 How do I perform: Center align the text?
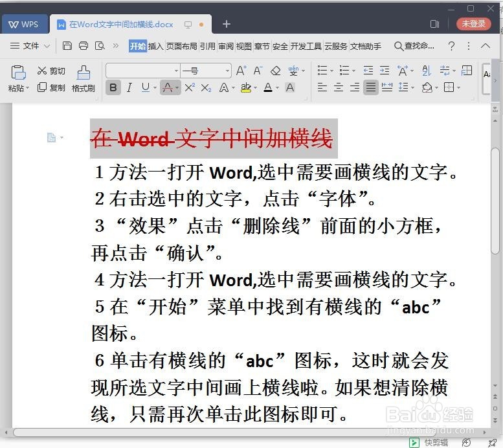coord(339,87)
